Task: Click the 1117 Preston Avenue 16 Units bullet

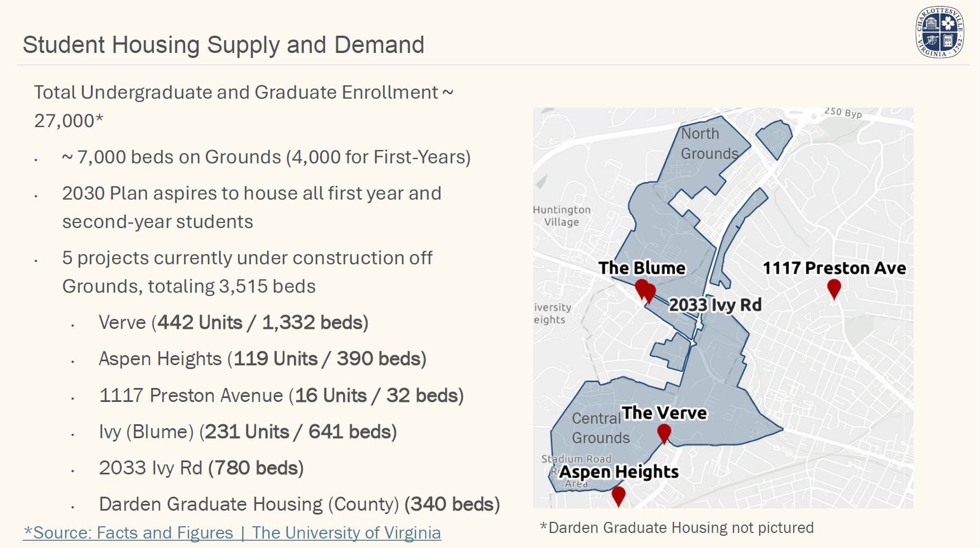Action: [281, 396]
